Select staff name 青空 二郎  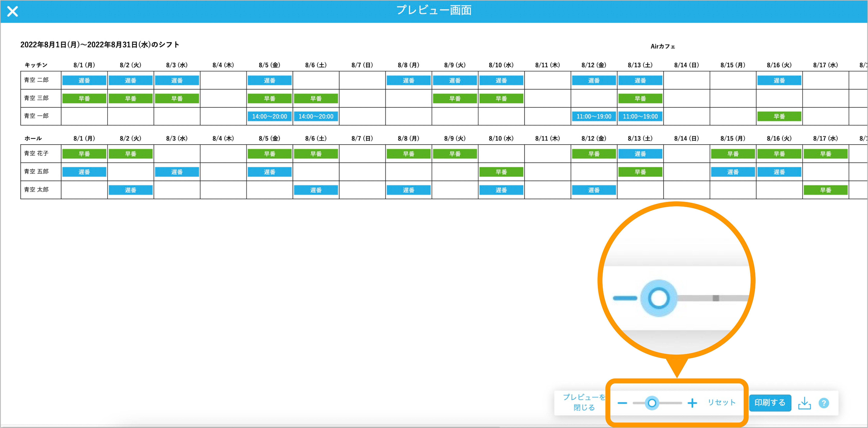[36, 80]
